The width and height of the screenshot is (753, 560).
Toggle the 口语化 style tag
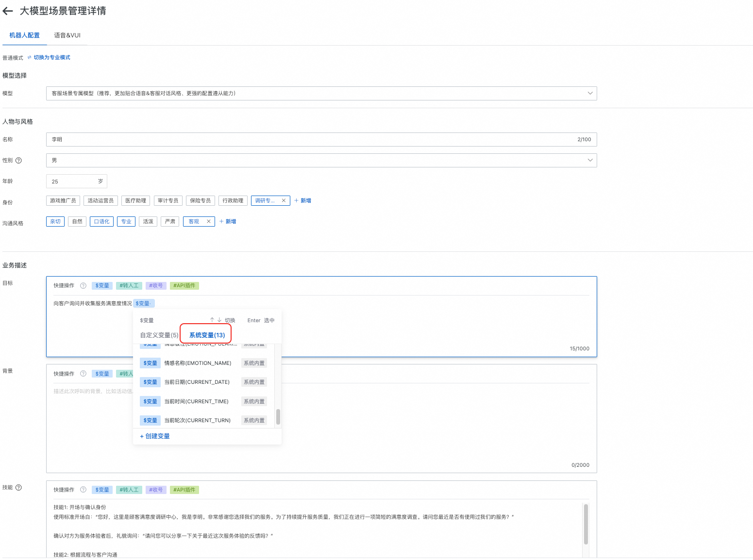[x=101, y=221]
